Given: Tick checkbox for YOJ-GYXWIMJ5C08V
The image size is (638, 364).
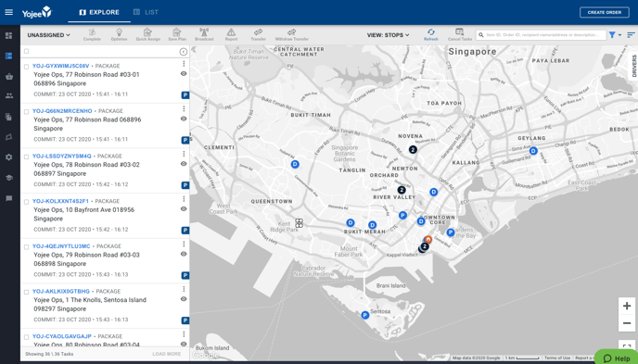Looking at the screenshot, I should (27, 66).
